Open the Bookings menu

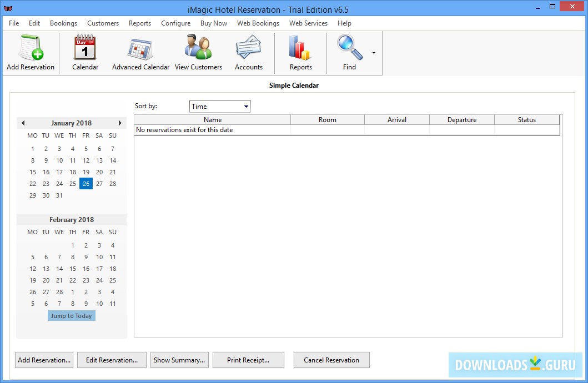(x=63, y=23)
